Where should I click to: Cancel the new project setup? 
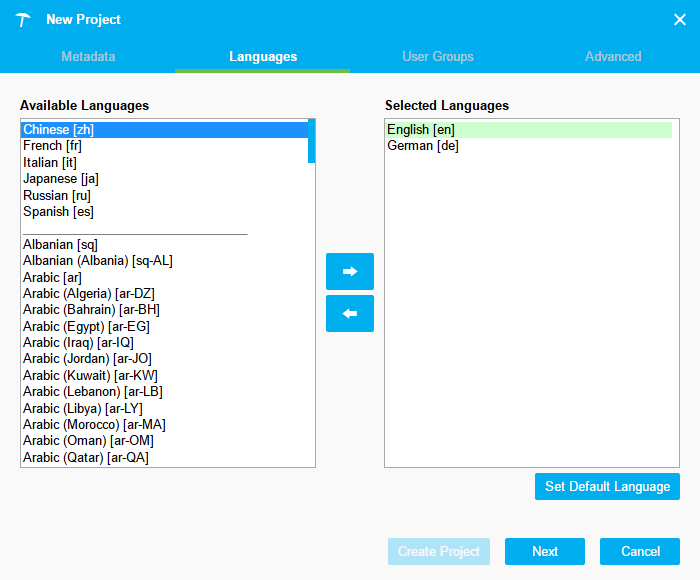pyautogui.click(x=640, y=551)
